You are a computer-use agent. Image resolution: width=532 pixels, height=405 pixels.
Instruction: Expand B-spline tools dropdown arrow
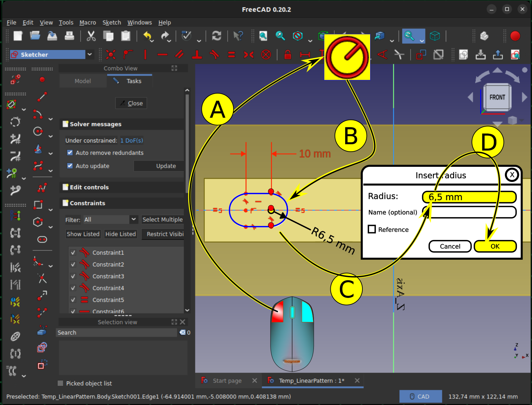pos(51,171)
